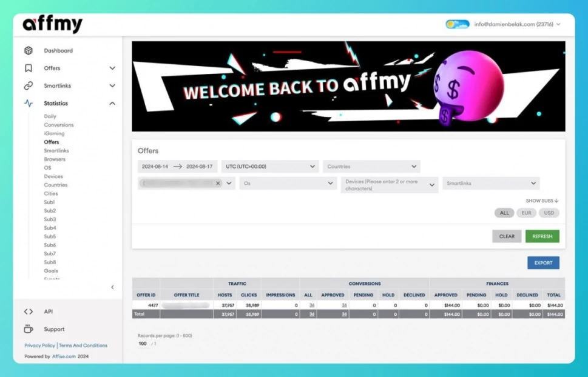Sort by the OFFER TITLE column header
The width and height of the screenshot is (588, 377).
[186, 295]
